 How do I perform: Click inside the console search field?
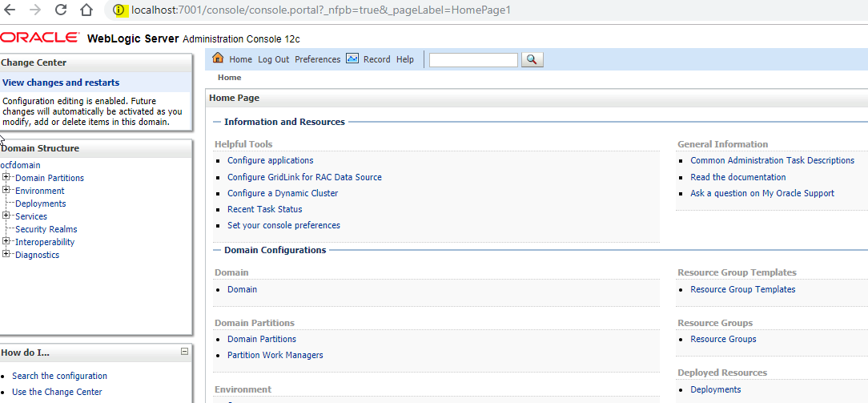click(473, 60)
